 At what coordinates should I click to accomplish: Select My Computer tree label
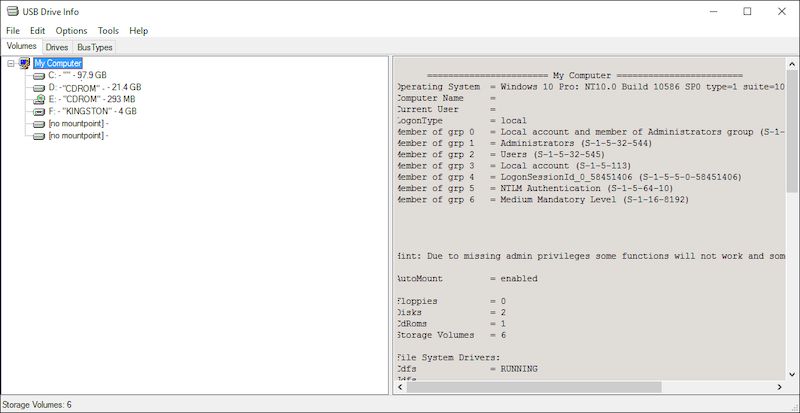tap(58, 63)
